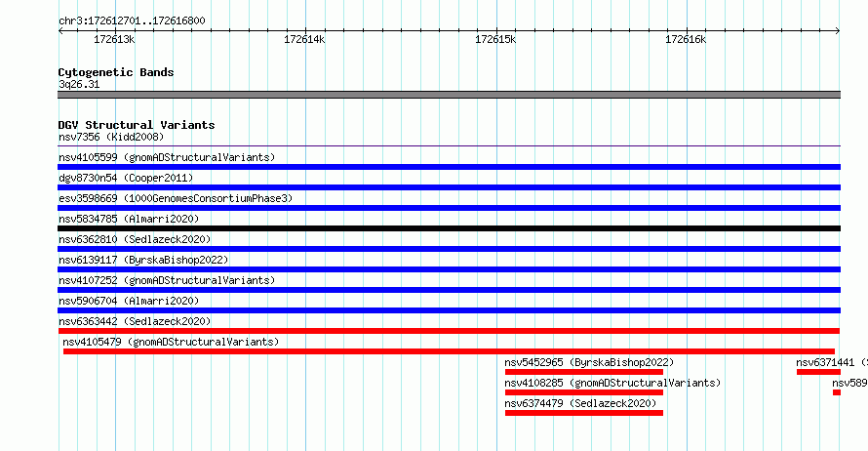Select the nsv4105599 gnomAD blue variant bar
Viewport: 868px width, 451px height.
(449, 167)
